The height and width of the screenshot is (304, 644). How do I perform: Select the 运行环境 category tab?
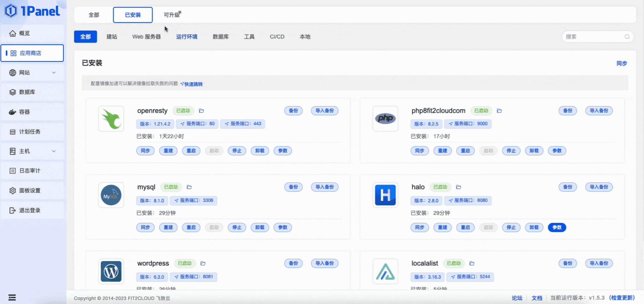pos(187,37)
